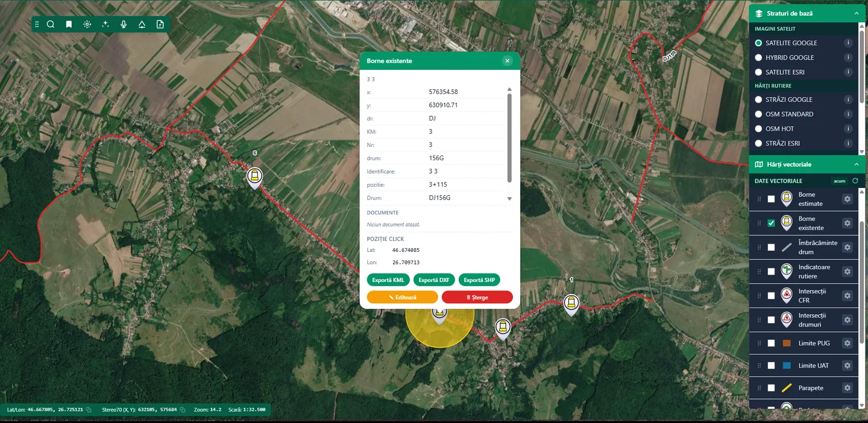Click the triangle elevation tool icon
The height and width of the screenshot is (423, 868).
click(x=142, y=24)
